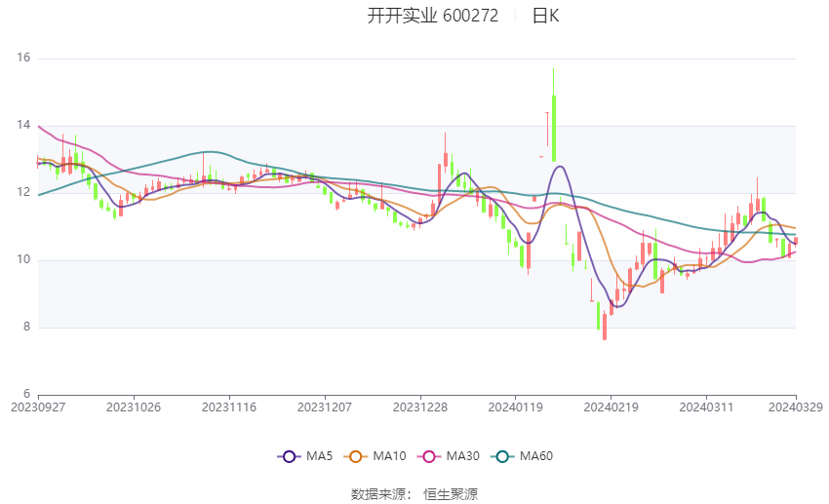Screen dimensions: 829x504
Task: Click the x-axis date 20231228
Action: [x=420, y=407]
